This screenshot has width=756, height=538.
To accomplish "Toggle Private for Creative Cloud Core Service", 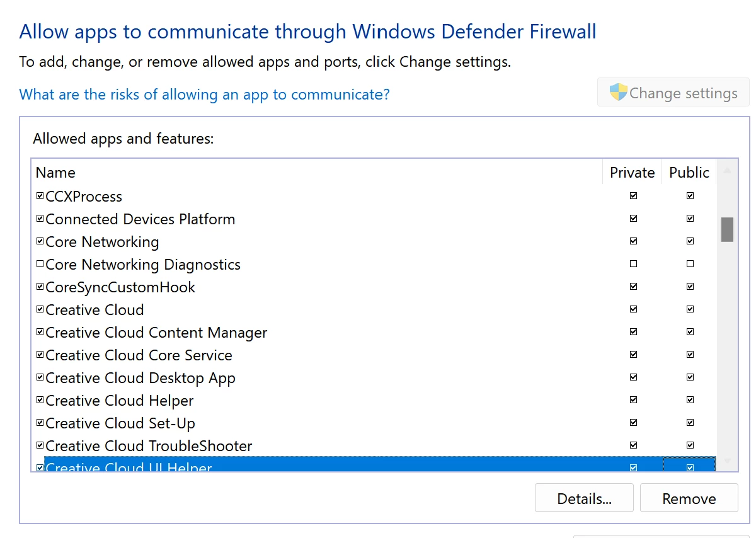I will pyautogui.click(x=633, y=355).
